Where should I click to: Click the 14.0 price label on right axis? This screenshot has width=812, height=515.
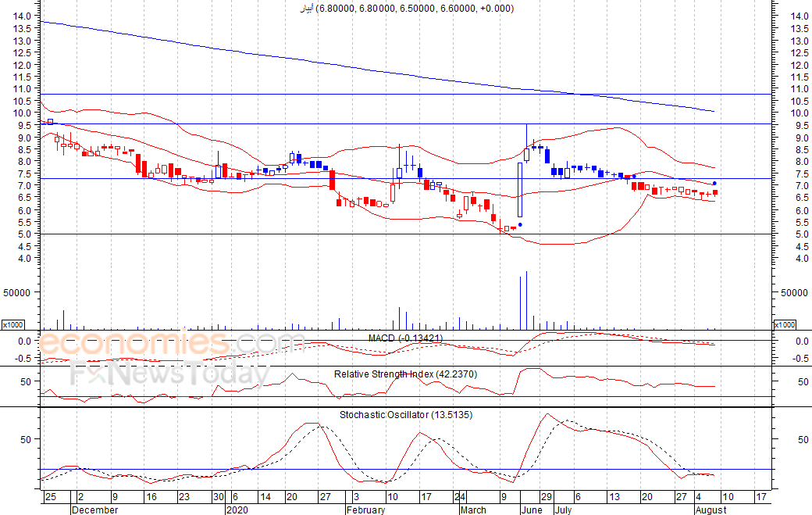(800, 16)
